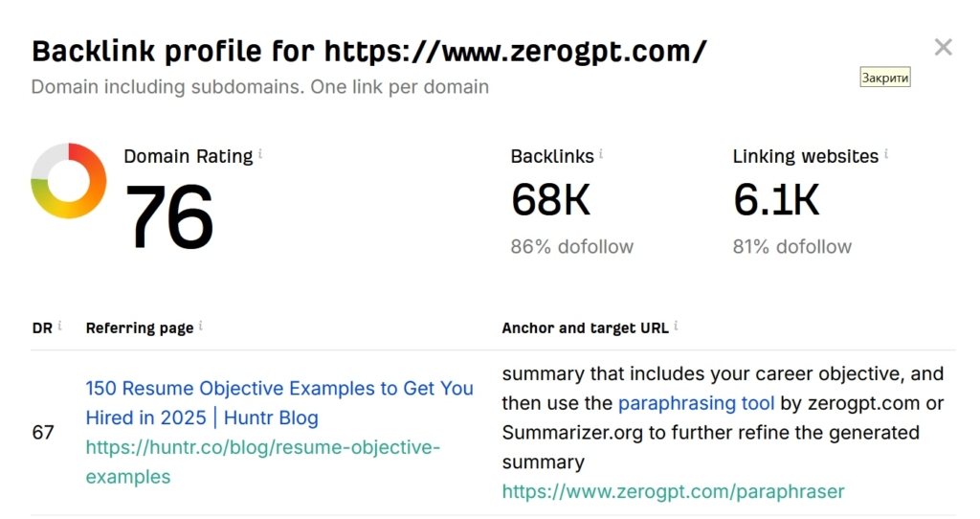Screen dimensions: 980x519
Task: Click the info icon next to Referring page
Action: [201, 326]
